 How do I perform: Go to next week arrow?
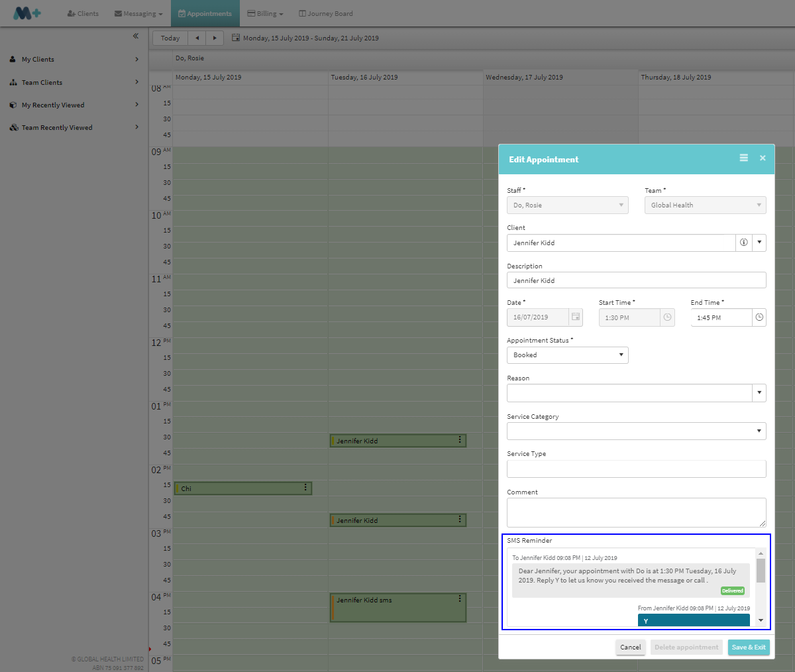point(215,38)
